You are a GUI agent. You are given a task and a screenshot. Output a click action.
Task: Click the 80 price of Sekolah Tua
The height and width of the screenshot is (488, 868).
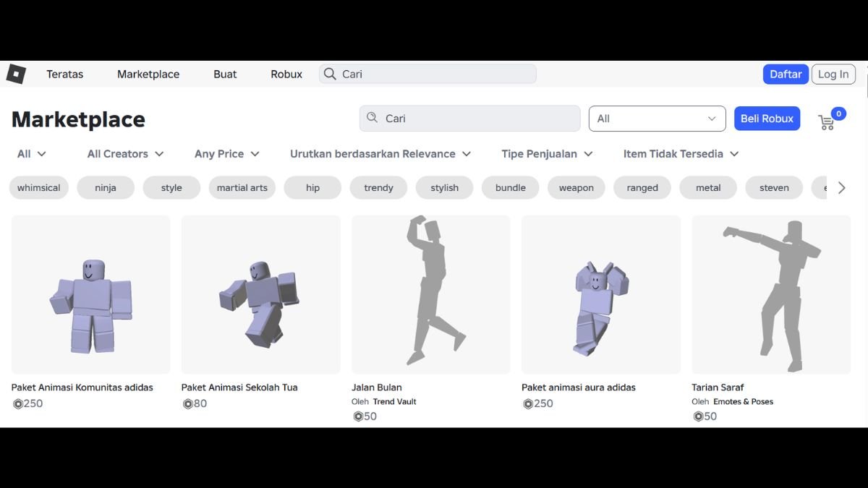coord(200,403)
